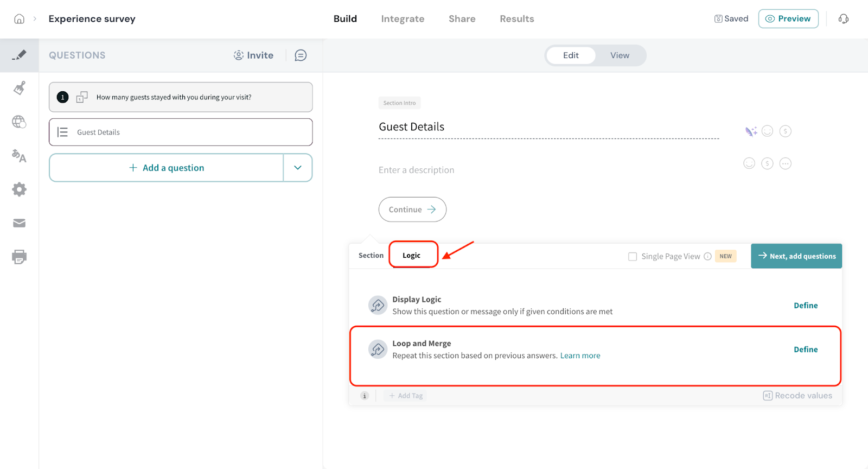This screenshot has width=868, height=469.
Task: Enable the Single Page View checkbox
Action: [x=633, y=256]
